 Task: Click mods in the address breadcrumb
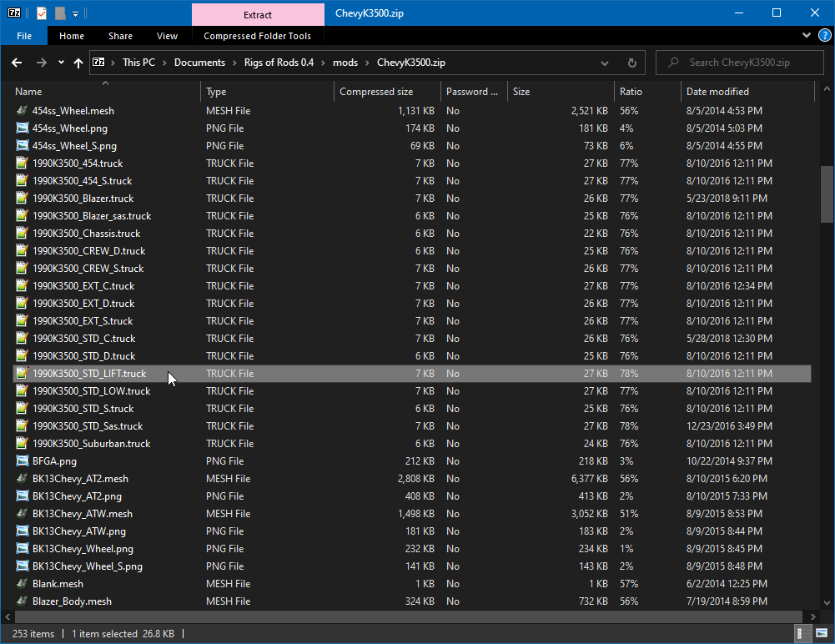[345, 63]
